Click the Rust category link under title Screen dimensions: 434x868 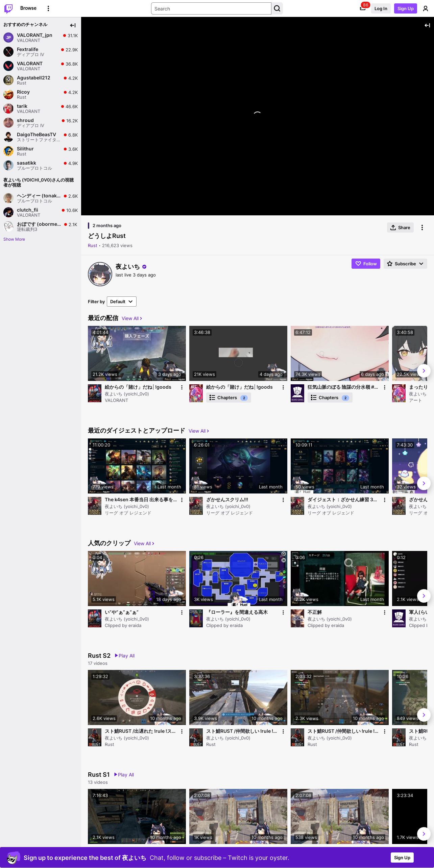(92, 246)
